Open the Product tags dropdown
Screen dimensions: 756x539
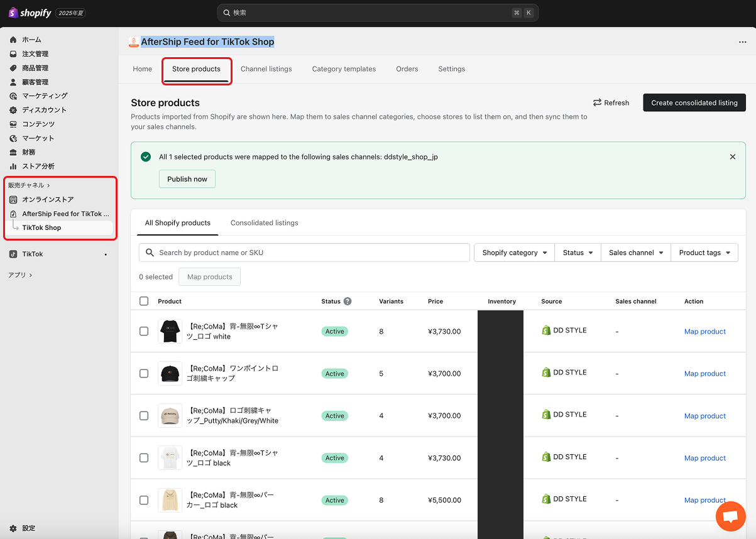click(704, 253)
